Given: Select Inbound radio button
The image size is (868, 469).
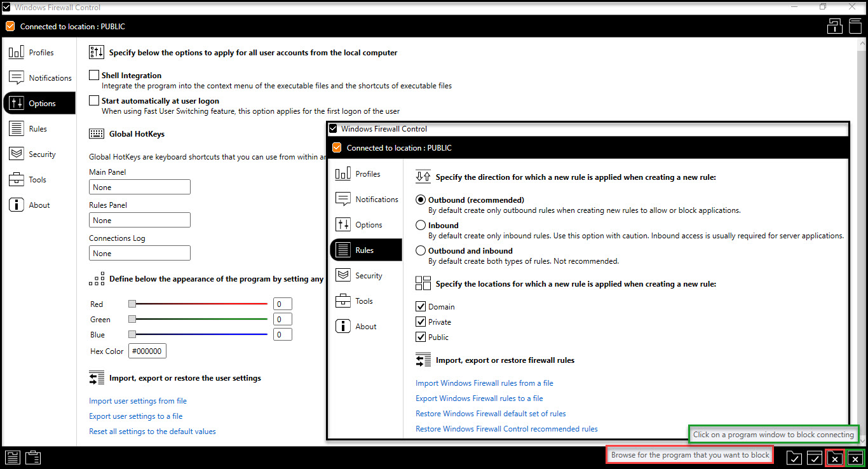Looking at the screenshot, I should [x=420, y=225].
